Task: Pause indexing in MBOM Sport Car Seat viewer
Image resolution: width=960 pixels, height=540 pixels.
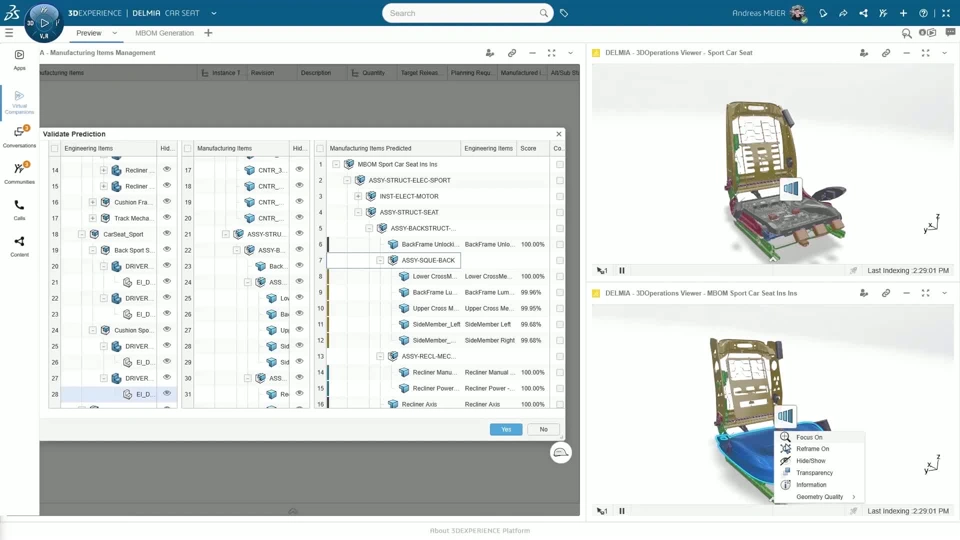Action: 622,511
